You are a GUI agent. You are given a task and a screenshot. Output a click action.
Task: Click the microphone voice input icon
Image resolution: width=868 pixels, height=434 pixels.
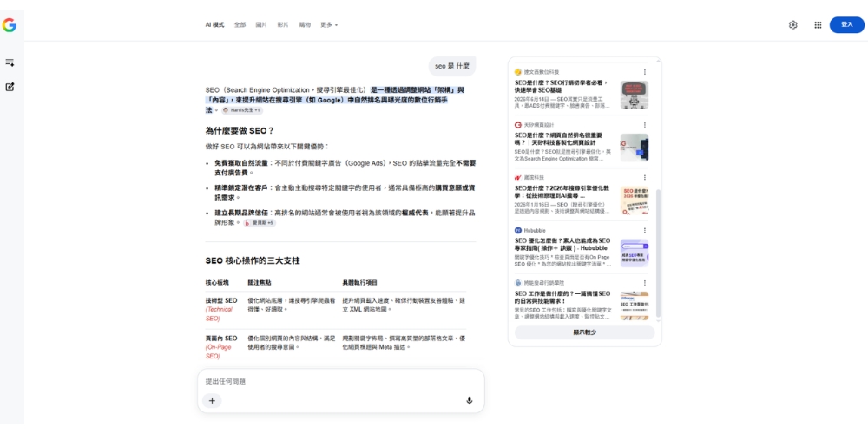coord(470,401)
